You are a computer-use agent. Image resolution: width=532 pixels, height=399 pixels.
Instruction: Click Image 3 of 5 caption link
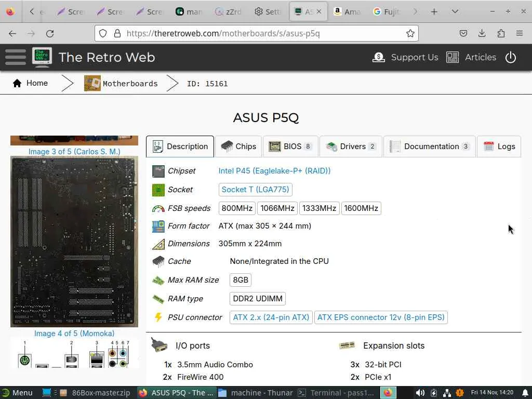[x=74, y=151]
